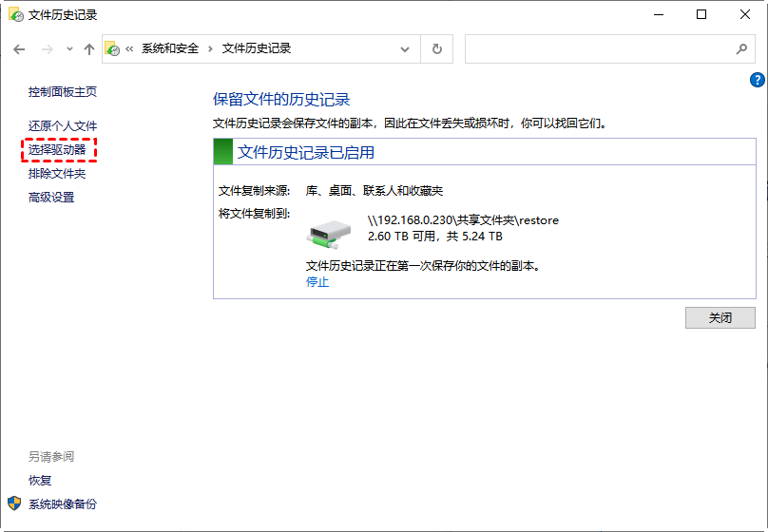Viewport: 768px width, 532px height.
Task: Close the 文件历史记录 window
Action: pyautogui.click(x=745, y=14)
